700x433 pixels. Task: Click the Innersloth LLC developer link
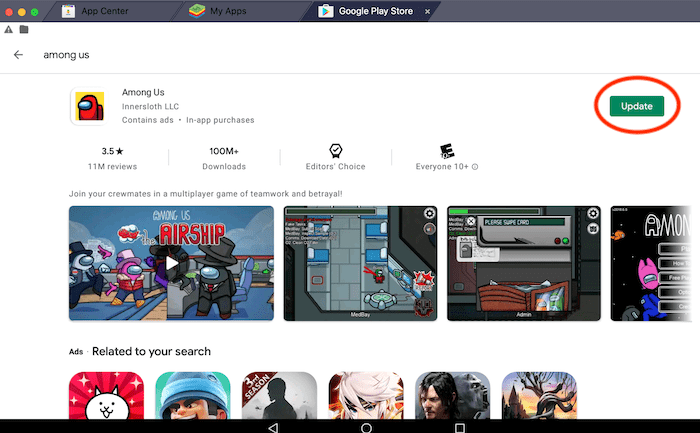(x=150, y=106)
